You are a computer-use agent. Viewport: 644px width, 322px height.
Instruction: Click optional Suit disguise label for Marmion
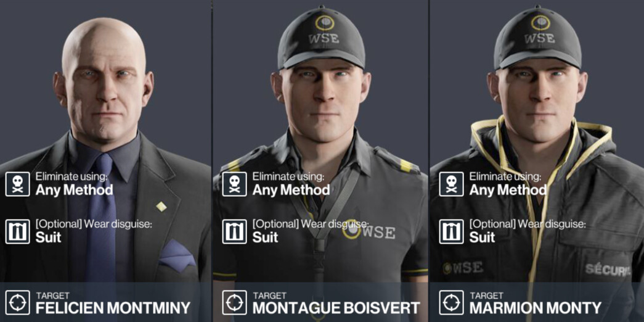(x=482, y=237)
